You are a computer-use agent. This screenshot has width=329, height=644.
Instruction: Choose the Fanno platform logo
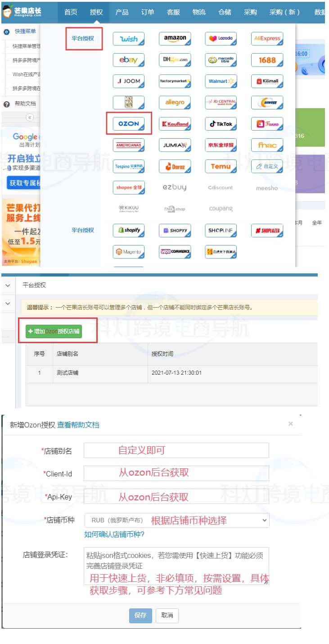coord(267,124)
